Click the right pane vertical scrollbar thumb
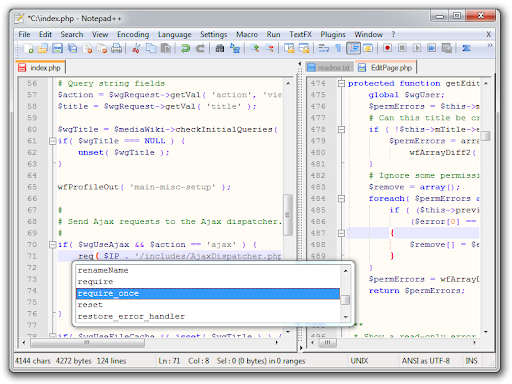512x384 pixels. [x=486, y=136]
